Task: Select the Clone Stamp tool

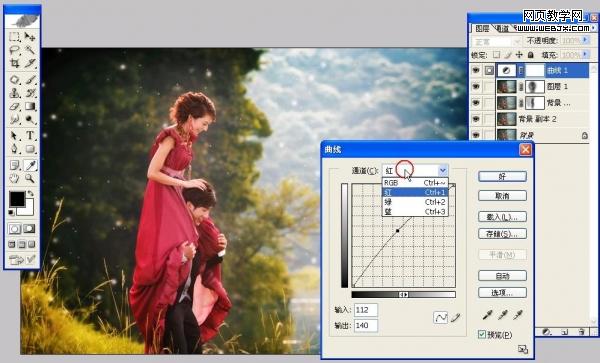Action: pos(15,93)
